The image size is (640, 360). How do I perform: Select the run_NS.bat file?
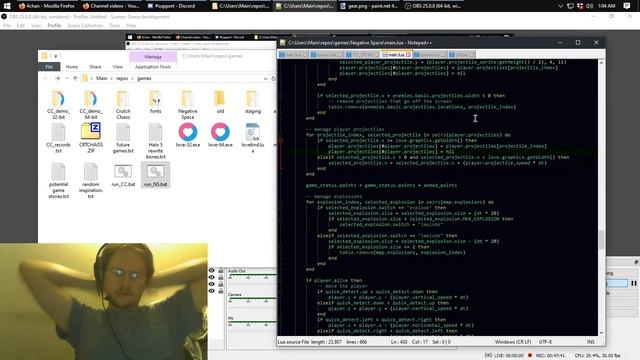point(155,175)
